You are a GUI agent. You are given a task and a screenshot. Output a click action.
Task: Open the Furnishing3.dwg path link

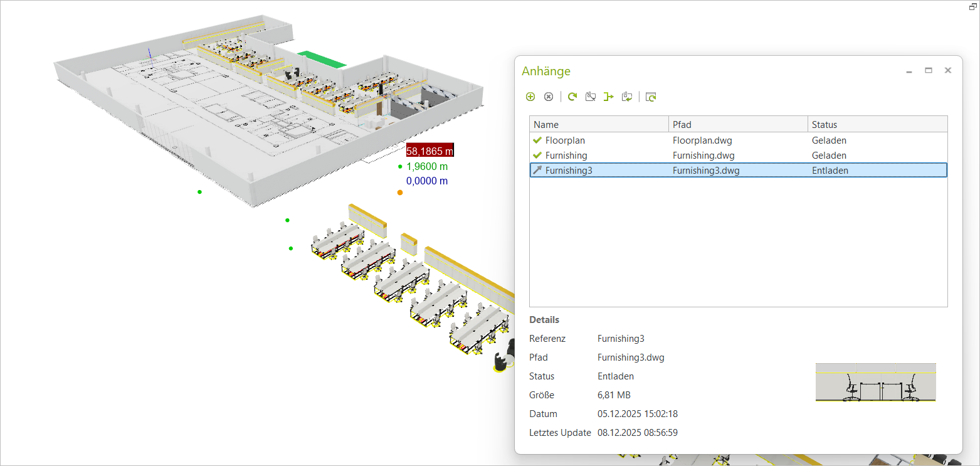(x=705, y=170)
